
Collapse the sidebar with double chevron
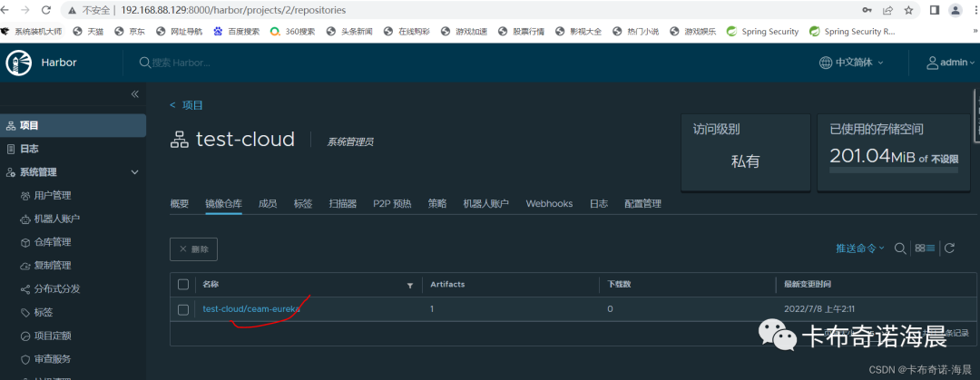pyautogui.click(x=134, y=94)
